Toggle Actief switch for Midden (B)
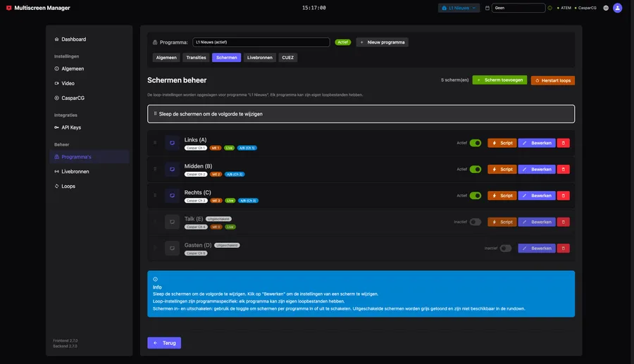Screen dimensions: 634x364 coord(475,169)
